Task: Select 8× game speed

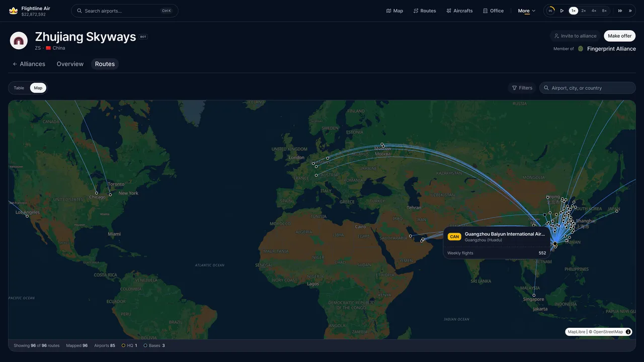Action: pyautogui.click(x=604, y=11)
